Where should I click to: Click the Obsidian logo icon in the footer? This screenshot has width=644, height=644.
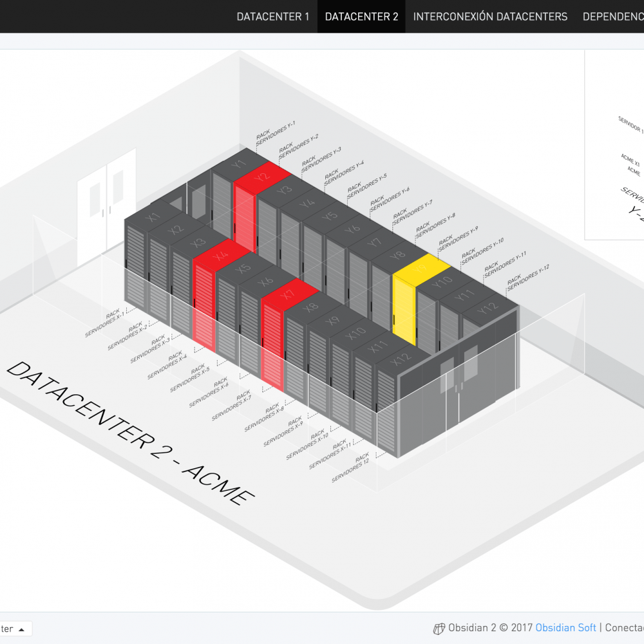pyautogui.click(x=439, y=629)
